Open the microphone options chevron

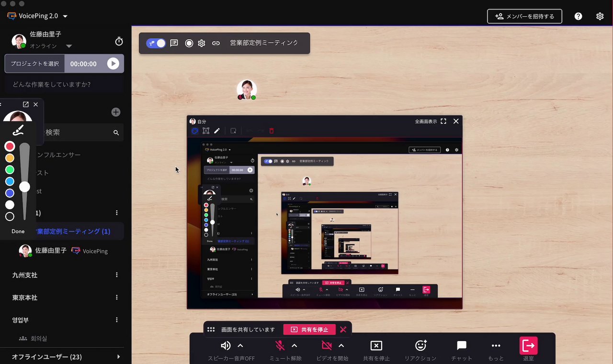click(295, 346)
